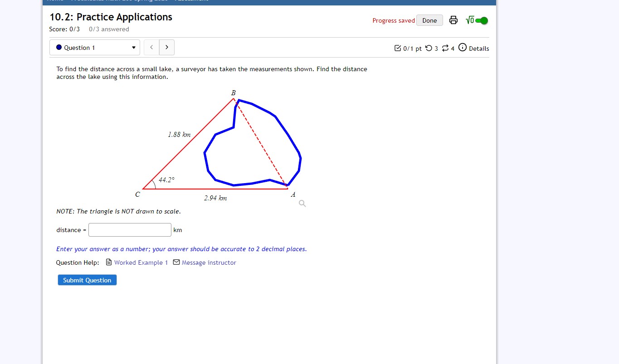Turn off the √0 math entry toggle

click(x=482, y=20)
